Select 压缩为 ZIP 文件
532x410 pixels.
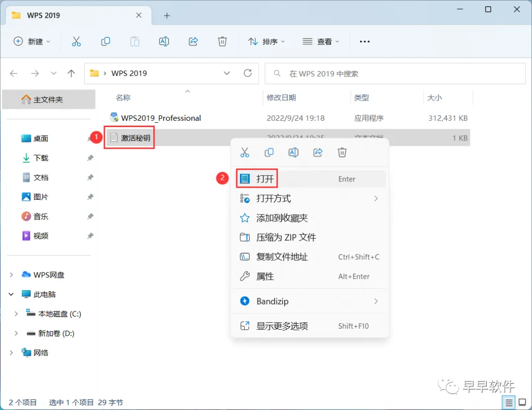(310, 237)
